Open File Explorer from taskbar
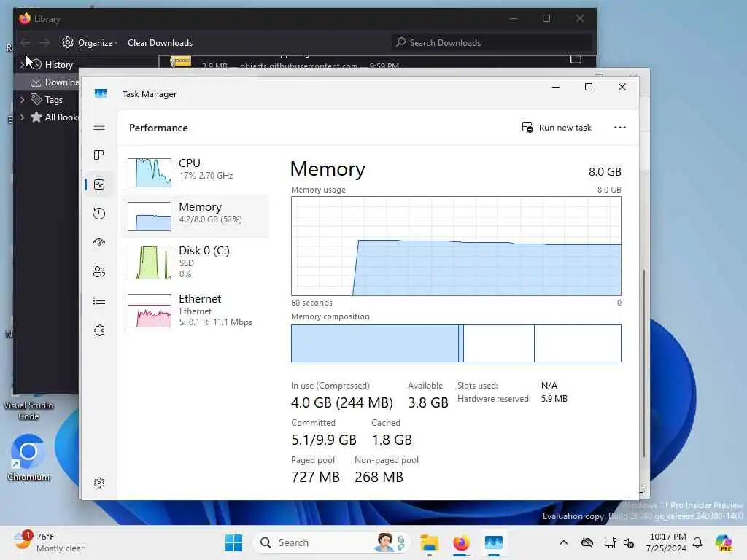The width and height of the screenshot is (747, 560). click(429, 542)
